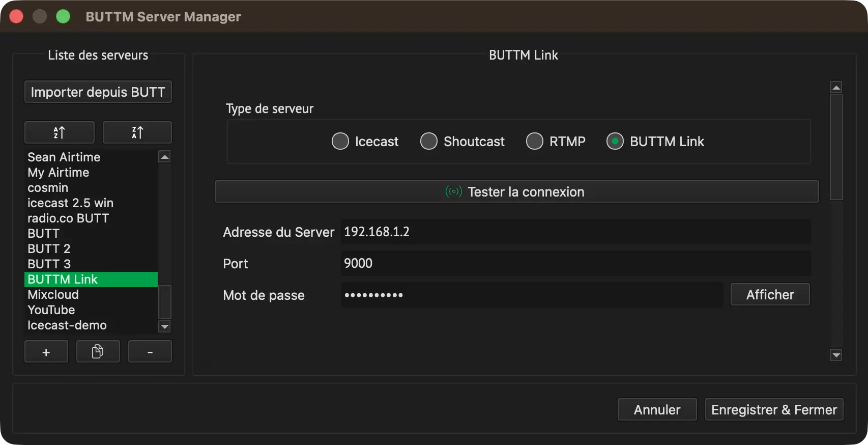Click the settings panel scroll-down arrow
Screen dimensions: 868x445
[x=836, y=355]
